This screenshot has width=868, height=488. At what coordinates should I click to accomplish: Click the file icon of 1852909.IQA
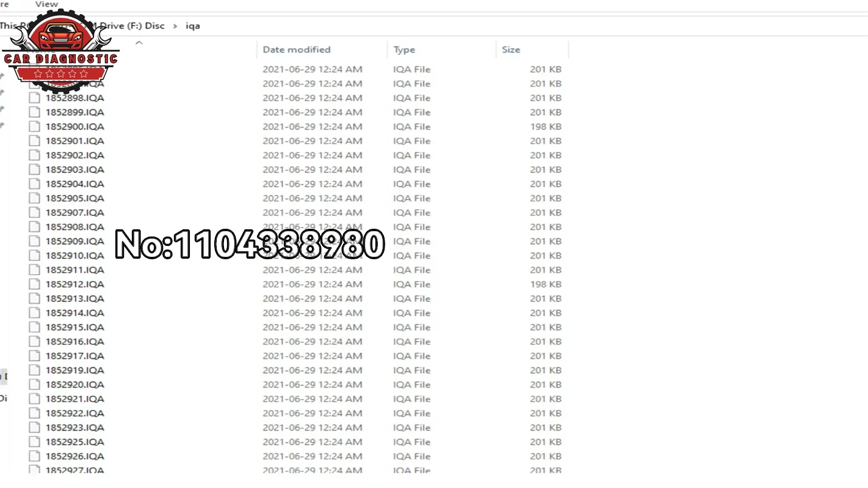click(x=34, y=241)
